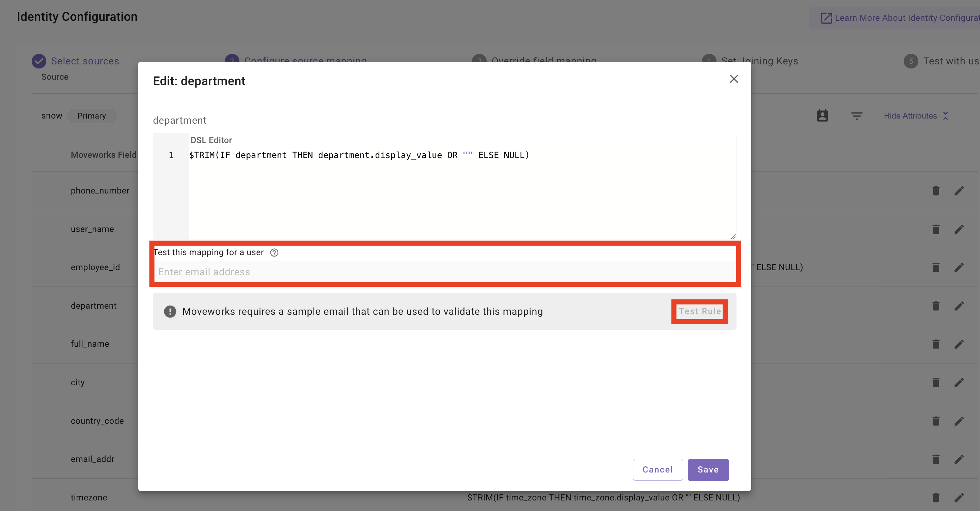Save the department mapping
Viewport: 980px width, 511px height.
(x=708, y=469)
